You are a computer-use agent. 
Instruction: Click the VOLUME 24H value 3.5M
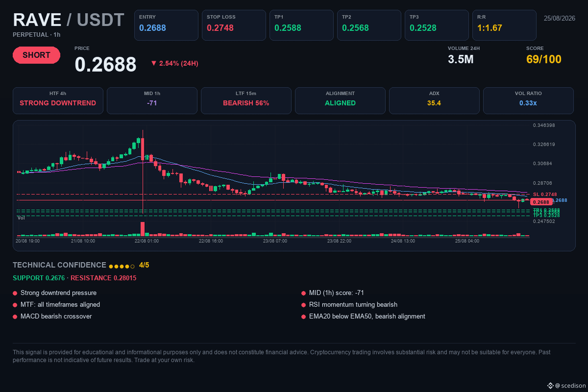point(461,60)
